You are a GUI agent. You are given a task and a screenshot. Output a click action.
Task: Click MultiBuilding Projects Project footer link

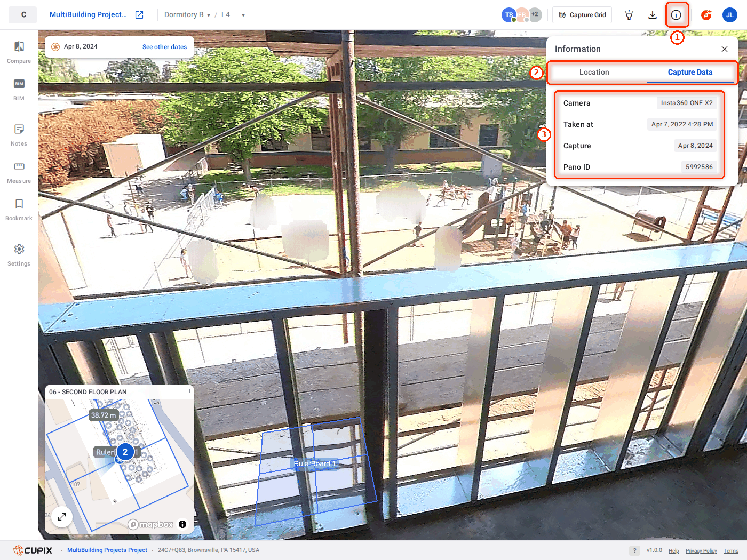[x=107, y=550]
